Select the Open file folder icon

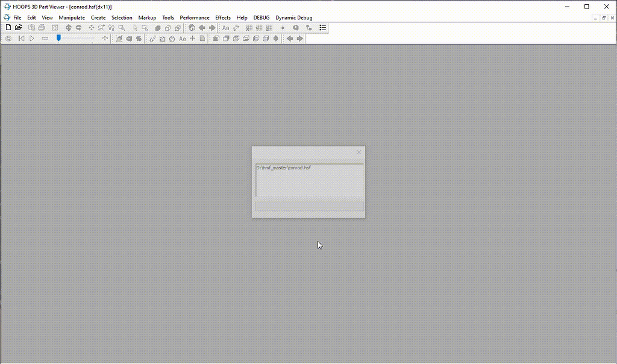pos(19,27)
